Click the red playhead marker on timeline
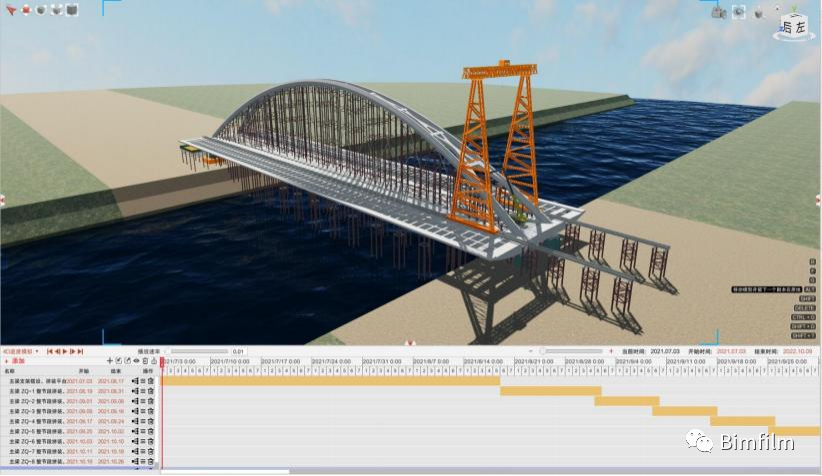The height and width of the screenshot is (476, 822). pos(162,361)
